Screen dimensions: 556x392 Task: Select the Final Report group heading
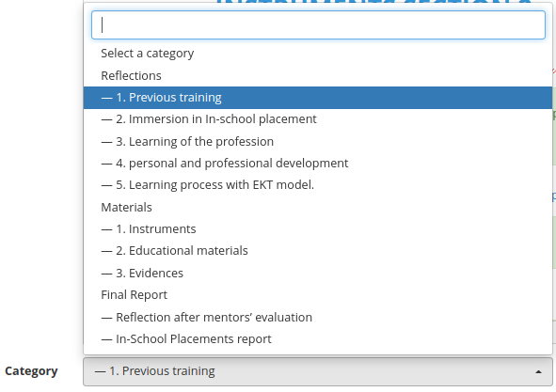click(x=318, y=295)
